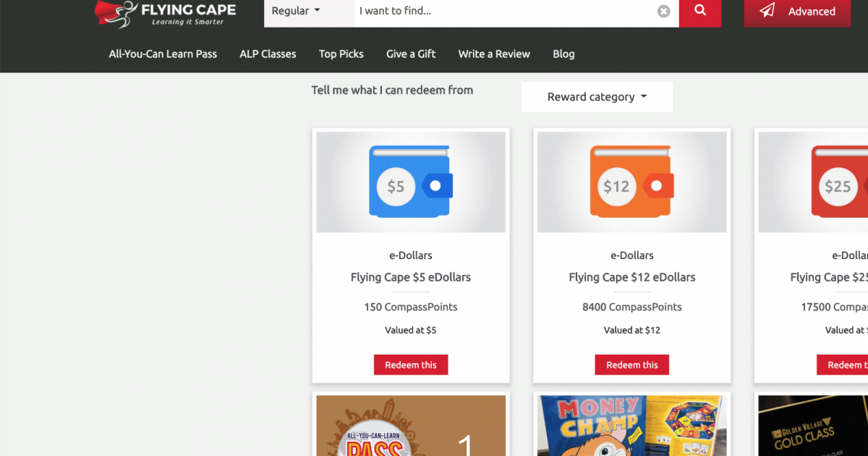Expand the Reward category dropdown

click(x=597, y=97)
